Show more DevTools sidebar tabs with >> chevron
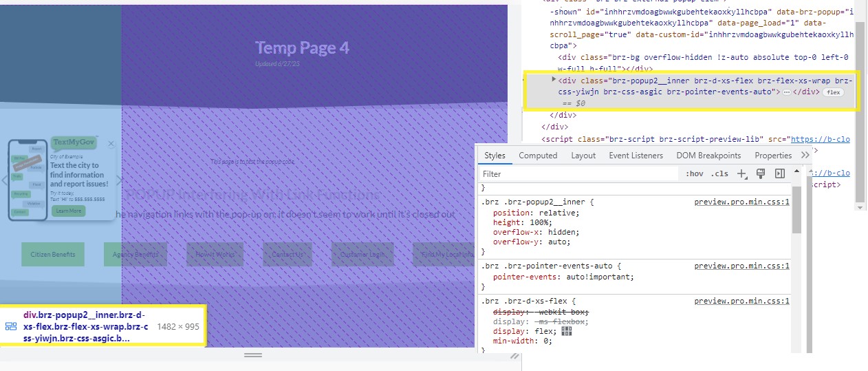 [x=805, y=156]
